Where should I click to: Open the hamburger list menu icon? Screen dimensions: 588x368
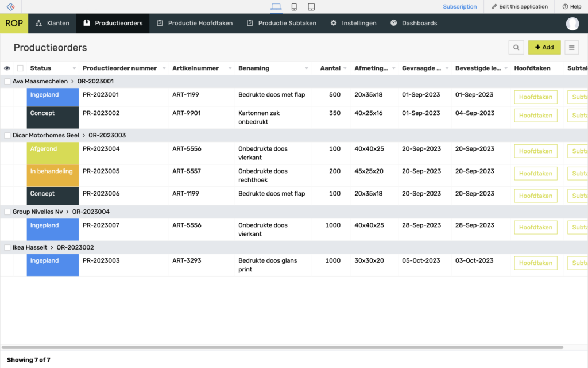point(571,47)
